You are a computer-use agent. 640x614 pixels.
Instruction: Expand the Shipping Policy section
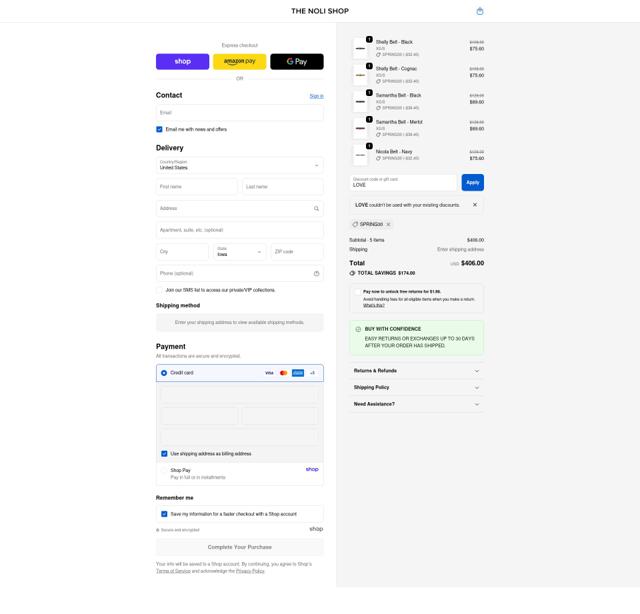tap(415, 387)
